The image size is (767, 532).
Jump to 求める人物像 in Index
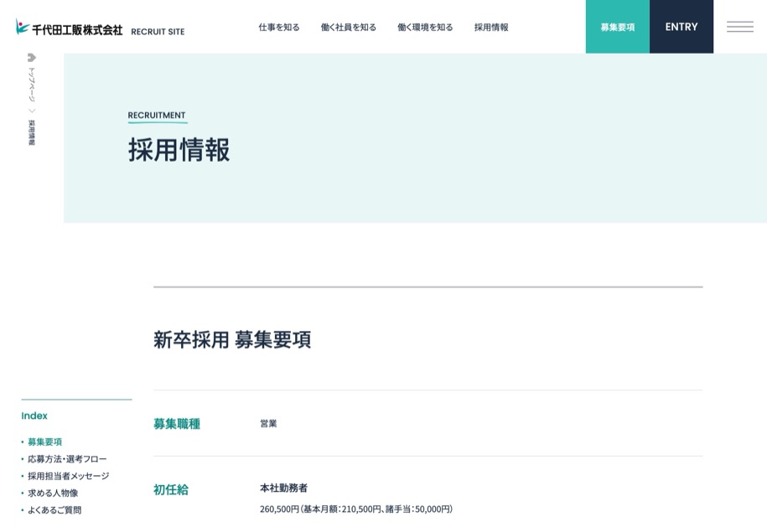pyautogui.click(x=53, y=493)
